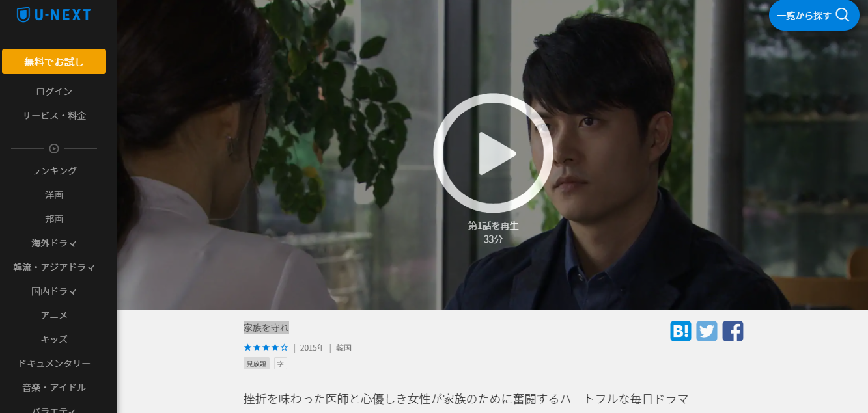Click the star rating for 家族を守れ
Viewport: 868px width, 413px height.
pyautogui.click(x=266, y=347)
